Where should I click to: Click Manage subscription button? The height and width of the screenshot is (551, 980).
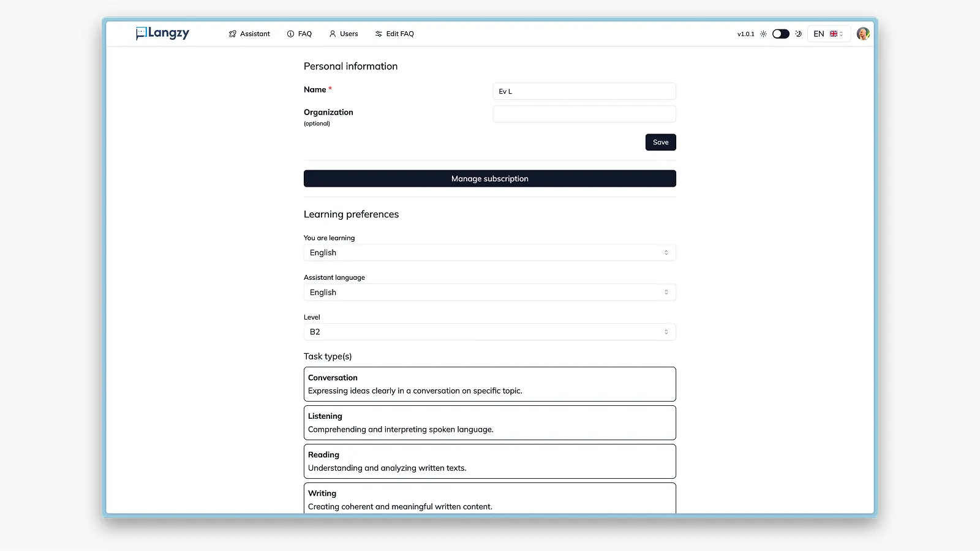(x=490, y=179)
